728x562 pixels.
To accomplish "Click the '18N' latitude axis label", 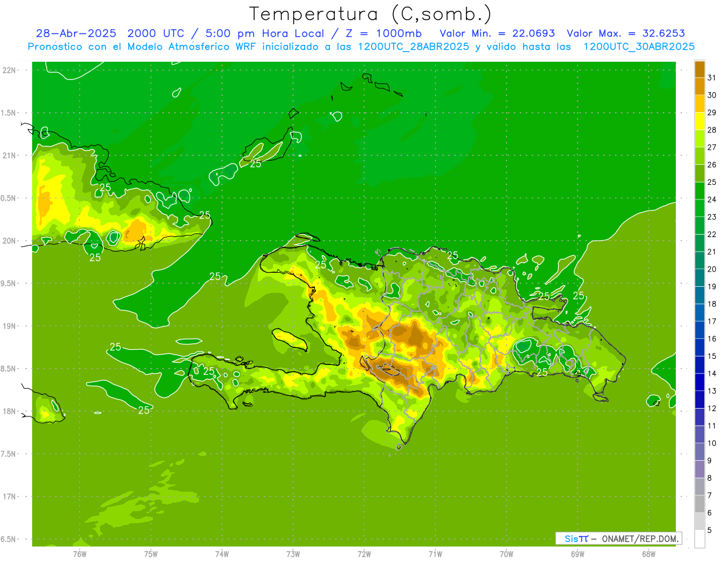I will coord(10,412).
